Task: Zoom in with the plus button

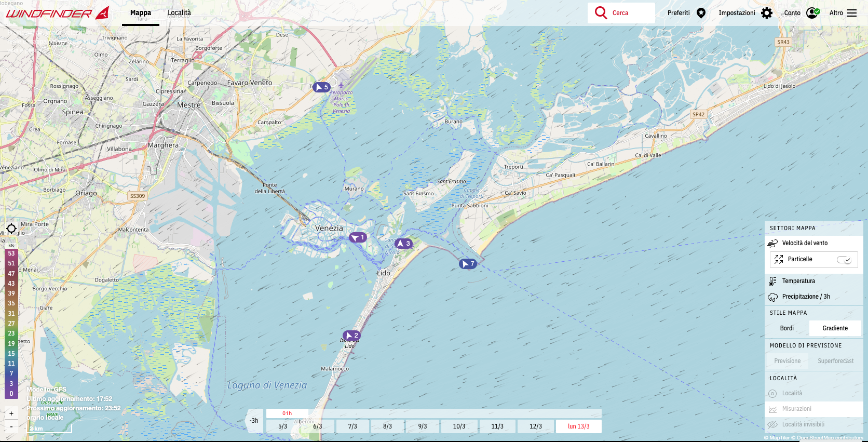Action: point(11,413)
